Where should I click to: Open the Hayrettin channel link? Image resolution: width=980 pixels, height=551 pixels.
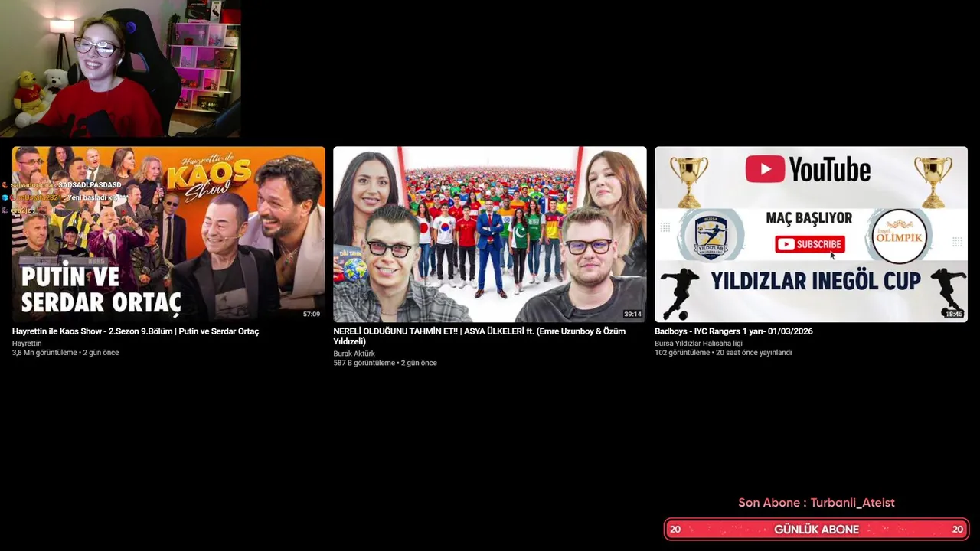[x=27, y=344]
